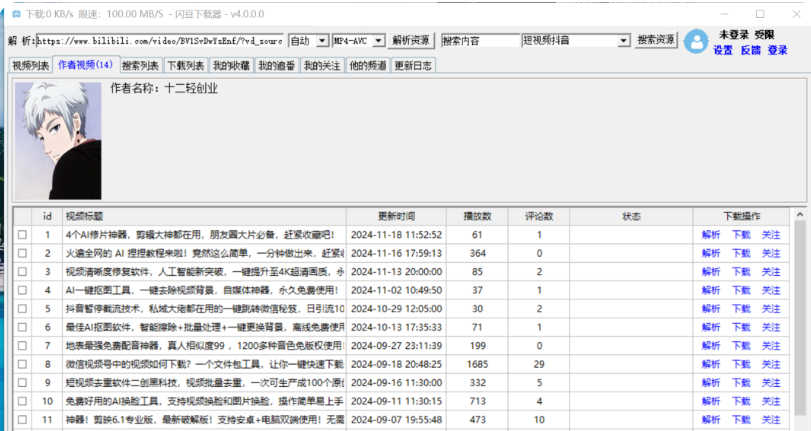Open the 下载列表 tab
The width and height of the screenshot is (811, 431).
tap(186, 65)
